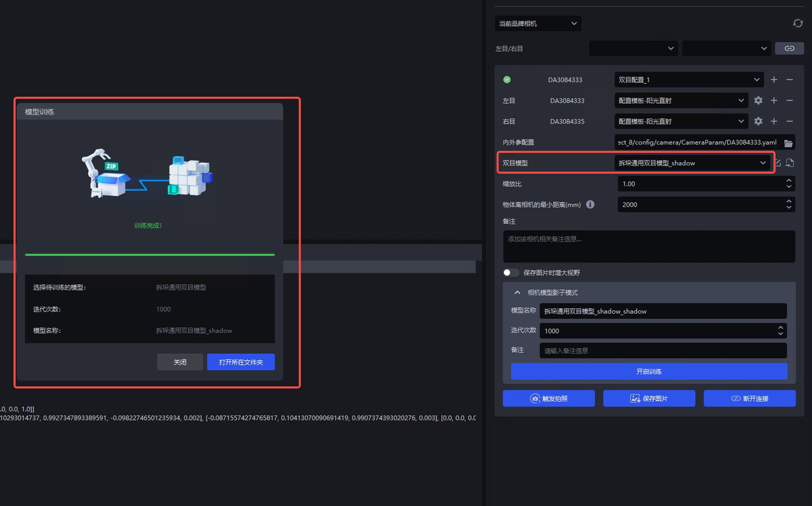Viewport: 812px width, 506px height.
Task: Click plus icon next to 双目配置_1
Action: tap(774, 80)
